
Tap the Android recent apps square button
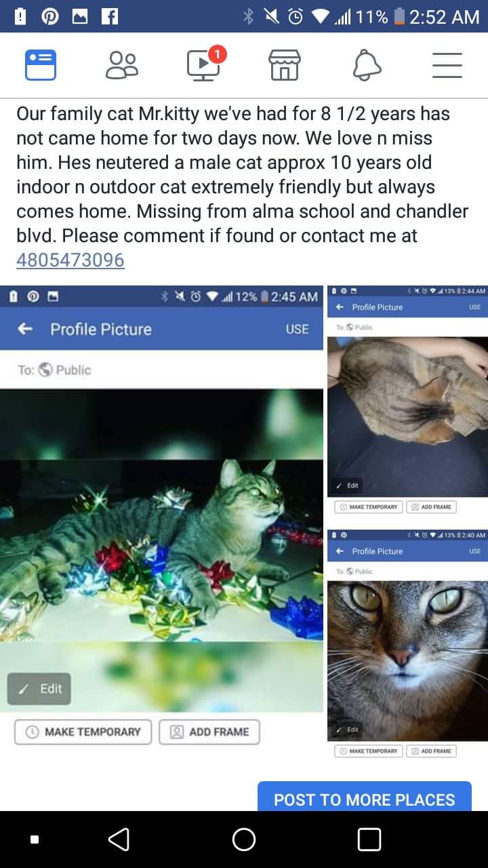(369, 840)
